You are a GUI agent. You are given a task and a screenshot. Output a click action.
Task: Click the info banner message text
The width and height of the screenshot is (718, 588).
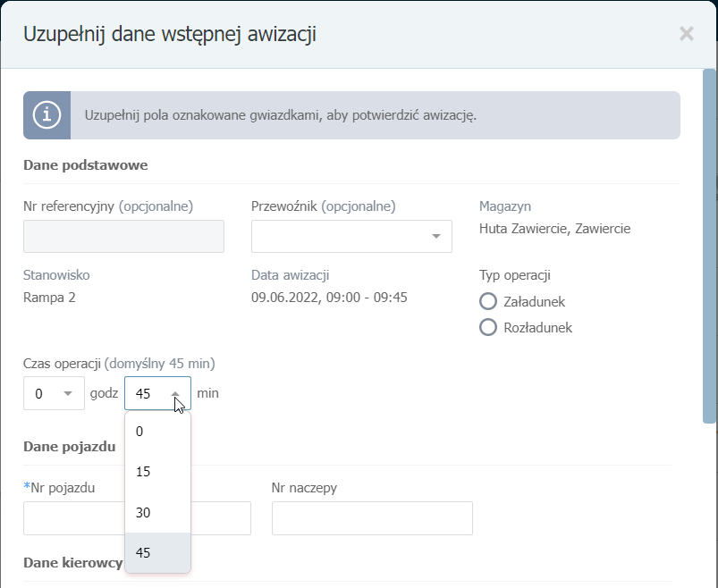(281, 115)
